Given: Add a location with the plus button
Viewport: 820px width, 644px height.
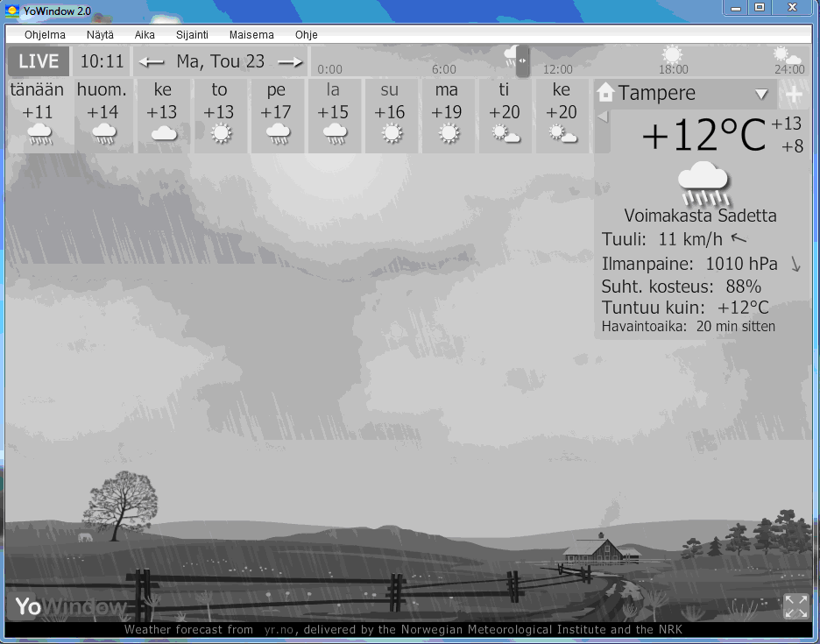Looking at the screenshot, I should point(794,94).
